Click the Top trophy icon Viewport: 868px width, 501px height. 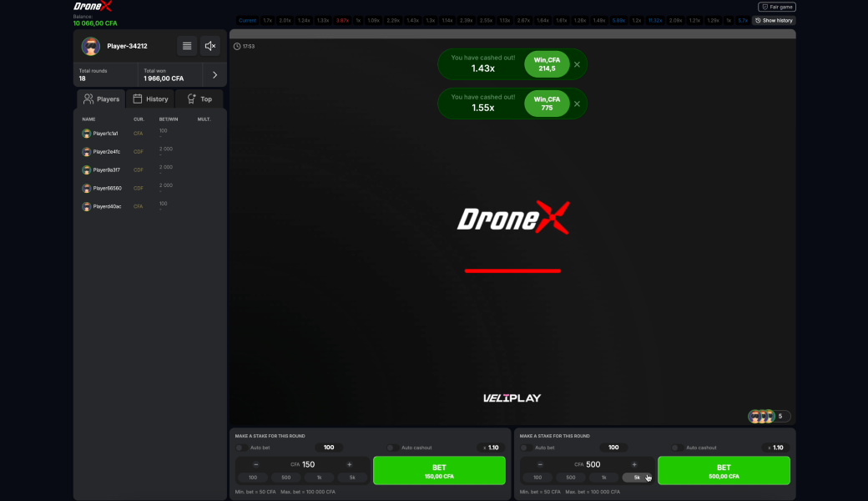190,99
